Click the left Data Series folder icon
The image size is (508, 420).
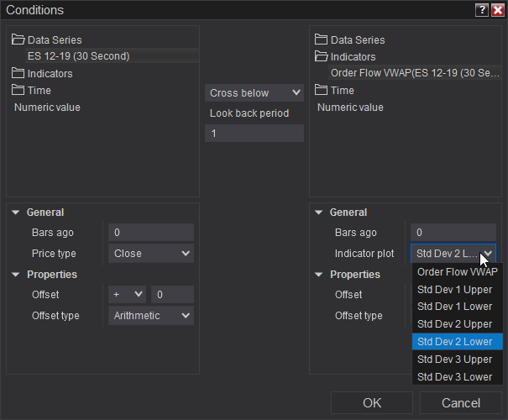pyautogui.click(x=18, y=39)
